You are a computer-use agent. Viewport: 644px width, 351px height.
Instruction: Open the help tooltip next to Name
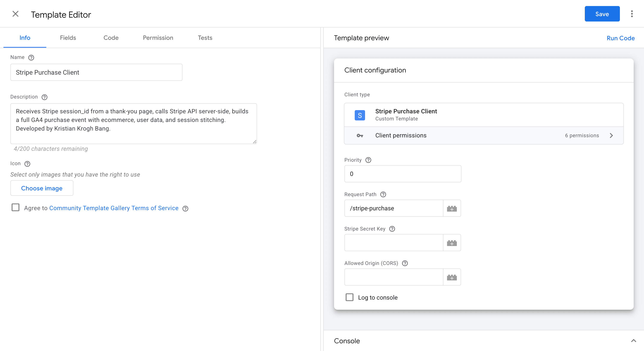point(31,57)
